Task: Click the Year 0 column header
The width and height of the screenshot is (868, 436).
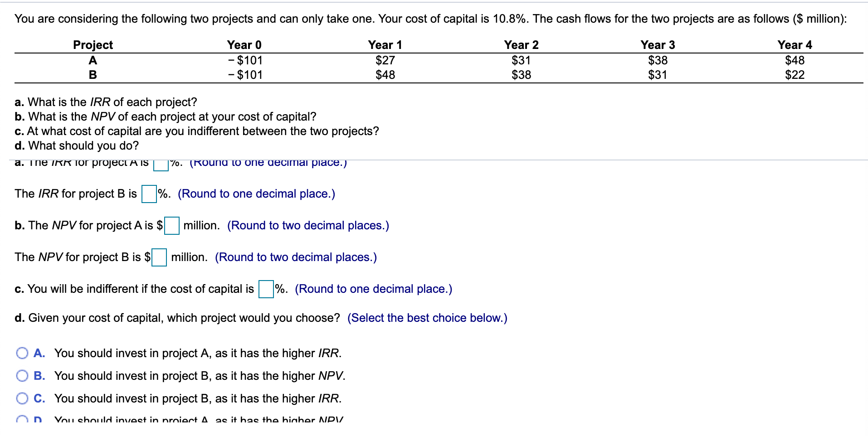Action: (244, 45)
